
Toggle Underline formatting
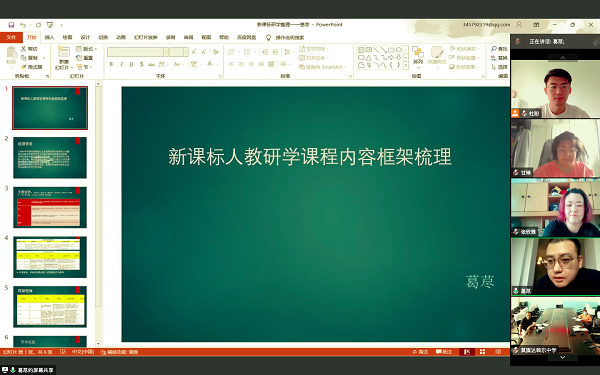pyautogui.click(x=131, y=64)
